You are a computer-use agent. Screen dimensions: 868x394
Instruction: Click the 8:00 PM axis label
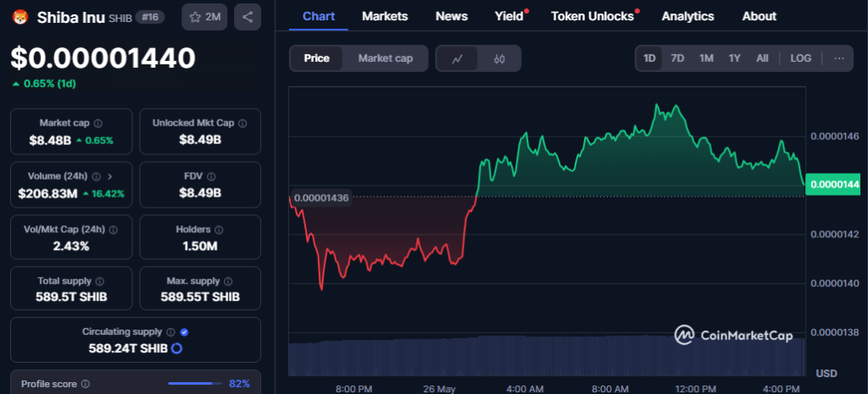click(354, 388)
